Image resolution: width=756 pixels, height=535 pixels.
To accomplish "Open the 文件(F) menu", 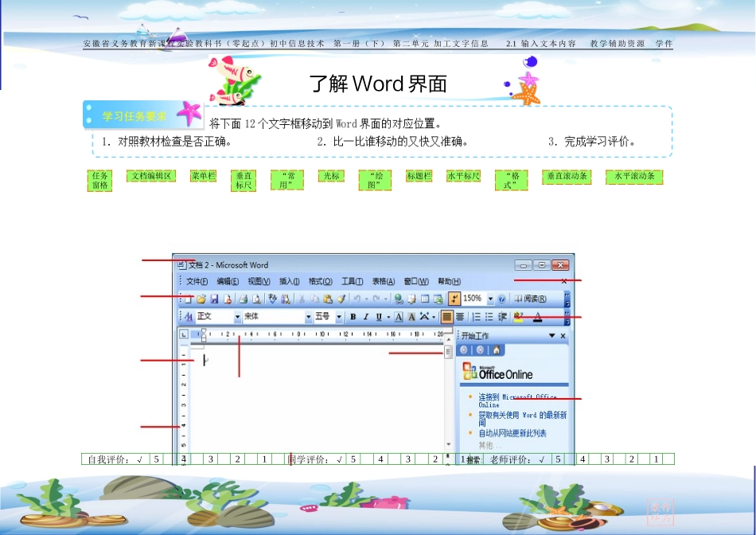I will tap(197, 281).
